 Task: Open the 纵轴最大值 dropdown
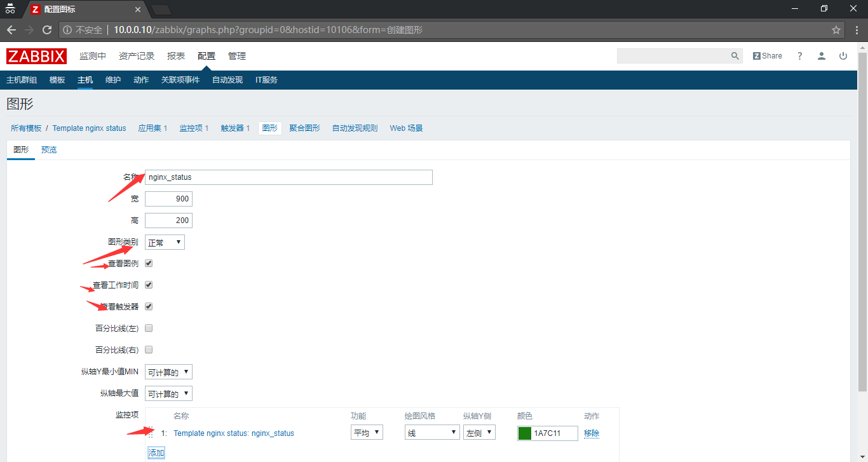[x=168, y=393]
